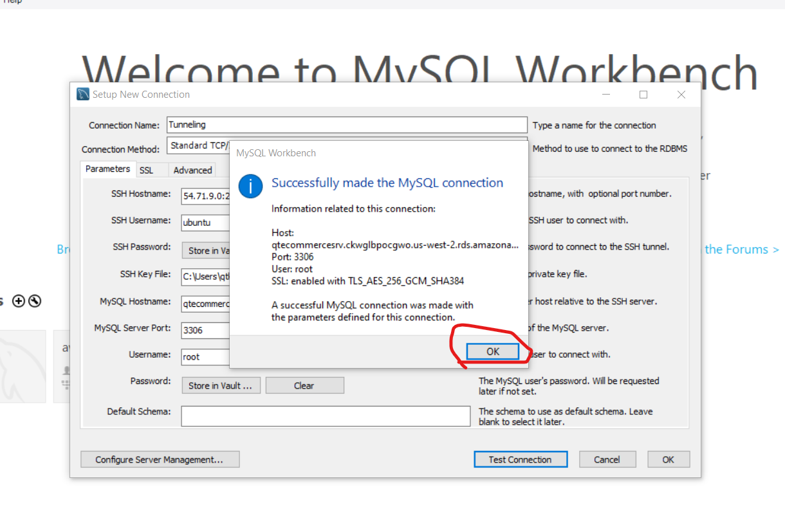Screen dimensions: 785x532
Task: Click the RDS host name text in the dialog
Action: (x=395, y=244)
